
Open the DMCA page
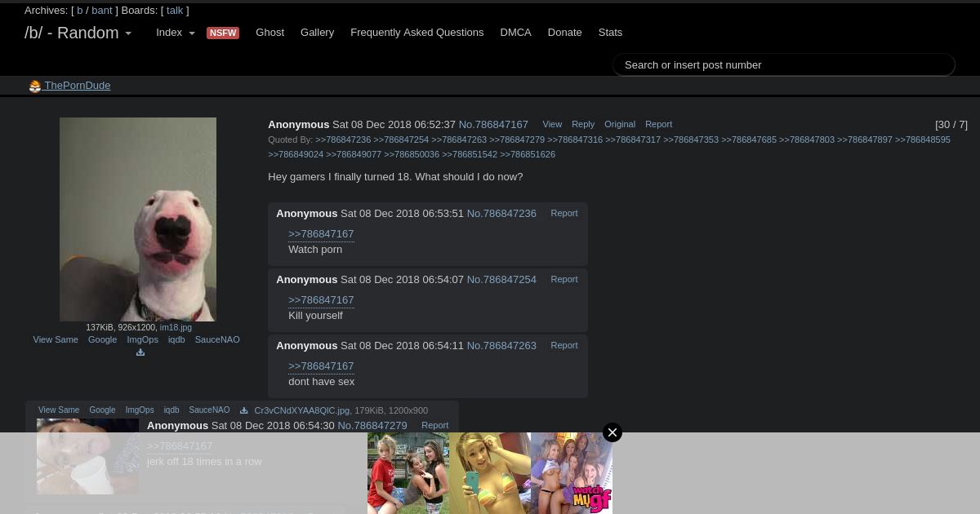click(x=515, y=33)
